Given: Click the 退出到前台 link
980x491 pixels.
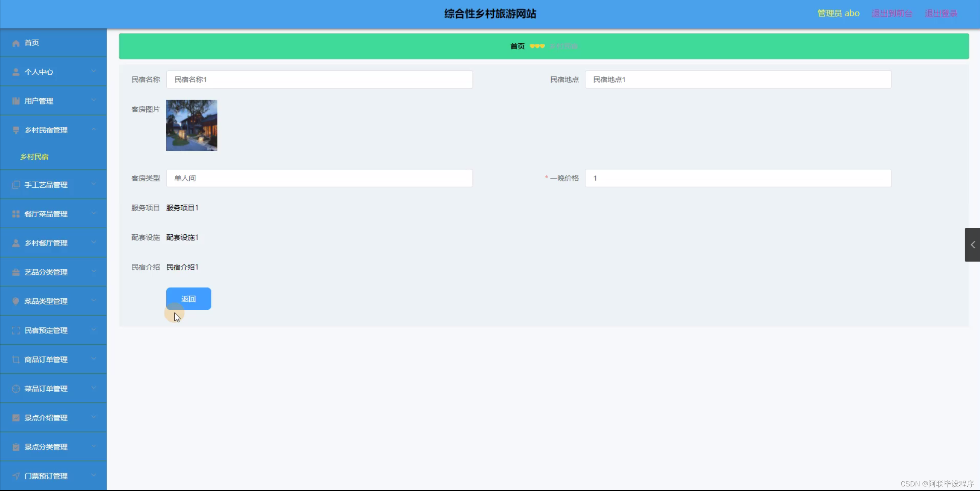Looking at the screenshot, I should 892,13.
